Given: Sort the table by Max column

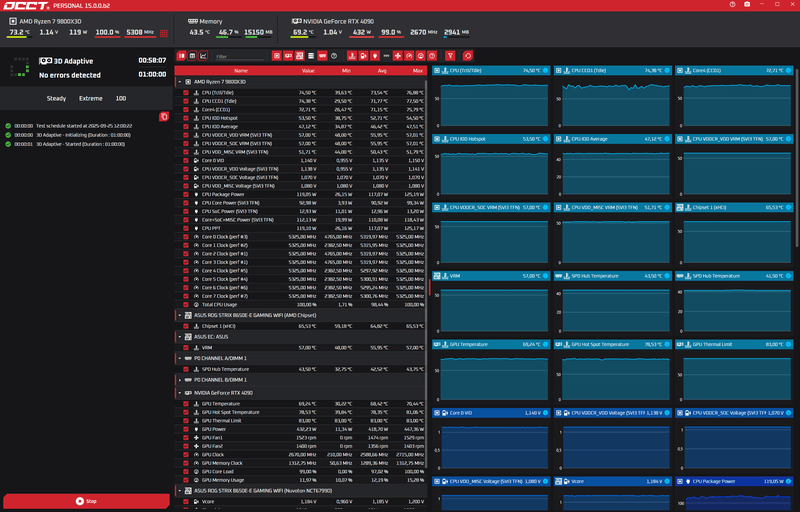Looking at the screenshot, I should (x=418, y=71).
